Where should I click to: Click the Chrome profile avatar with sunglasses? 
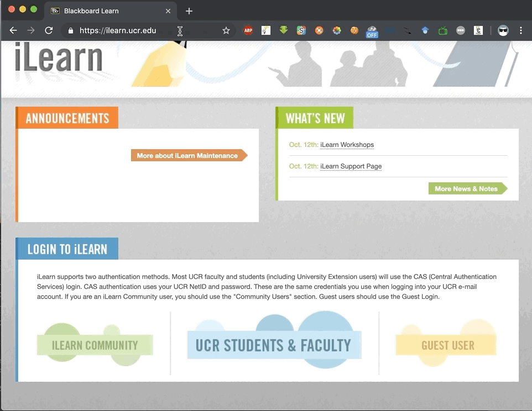tap(503, 30)
